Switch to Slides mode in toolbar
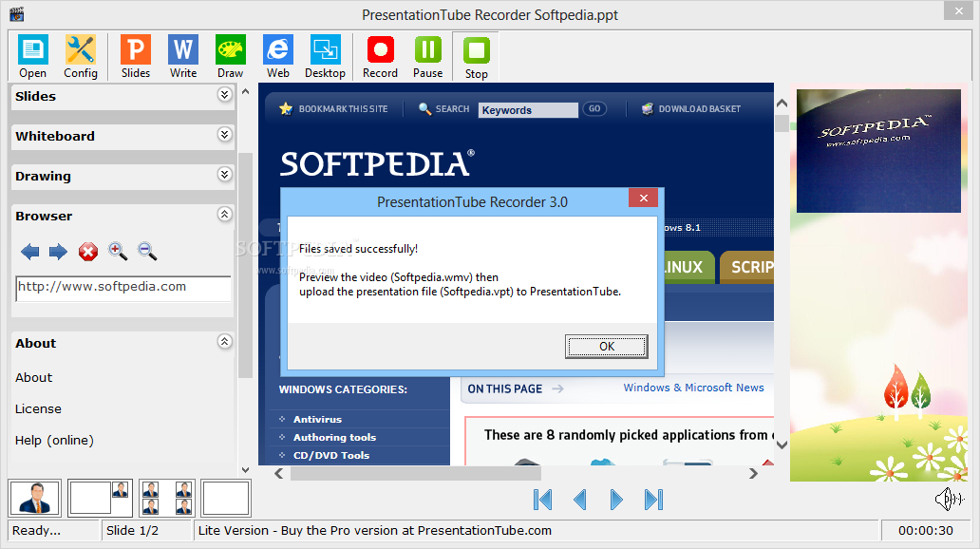Screen dimensions: 980x549 pyautogui.click(x=136, y=57)
